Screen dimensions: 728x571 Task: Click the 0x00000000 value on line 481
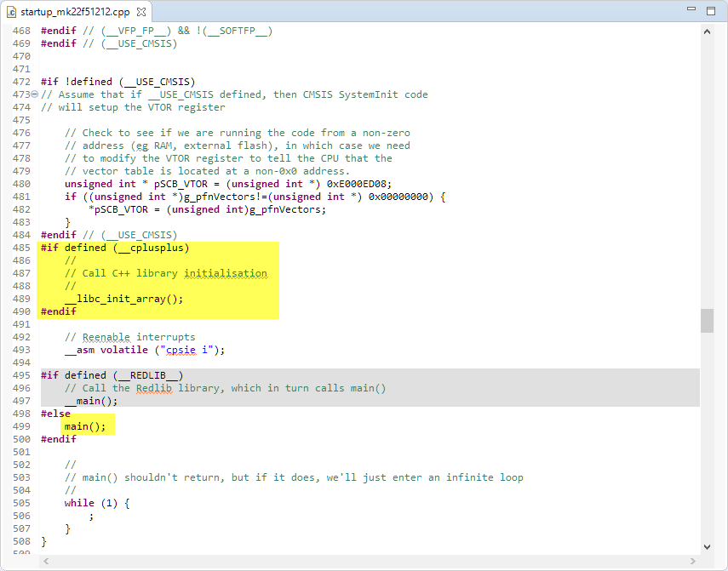[x=398, y=197]
